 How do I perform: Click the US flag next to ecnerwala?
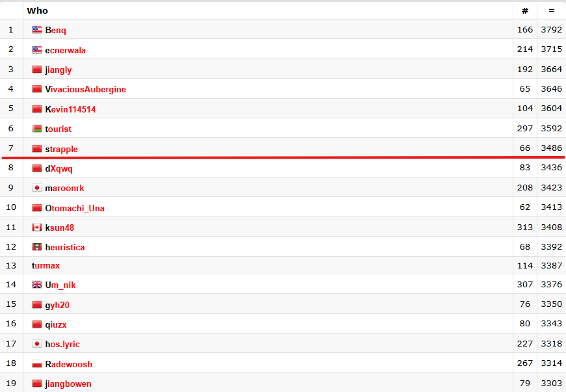click(x=37, y=50)
